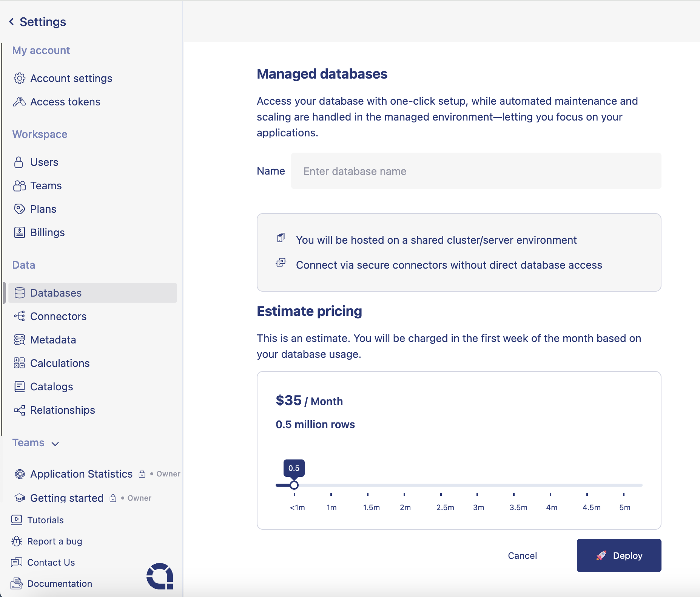
Task: Click the Metadata search icon
Action: pyautogui.click(x=20, y=340)
